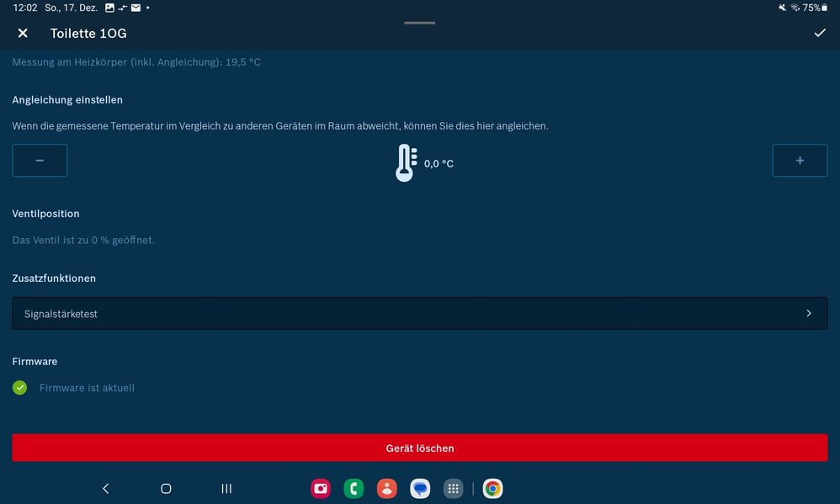The height and width of the screenshot is (504, 840).
Task: Open the Camera app in taskbar
Action: point(321,488)
